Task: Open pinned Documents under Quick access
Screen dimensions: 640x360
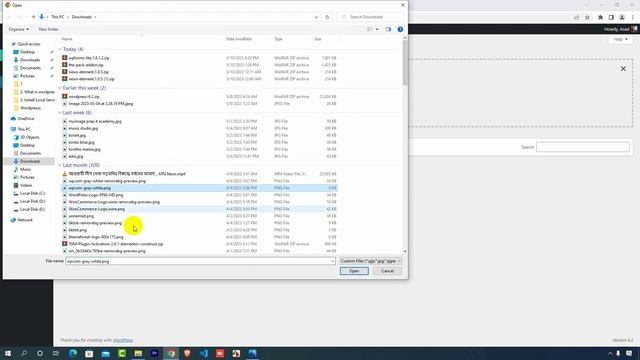Action: point(30,68)
